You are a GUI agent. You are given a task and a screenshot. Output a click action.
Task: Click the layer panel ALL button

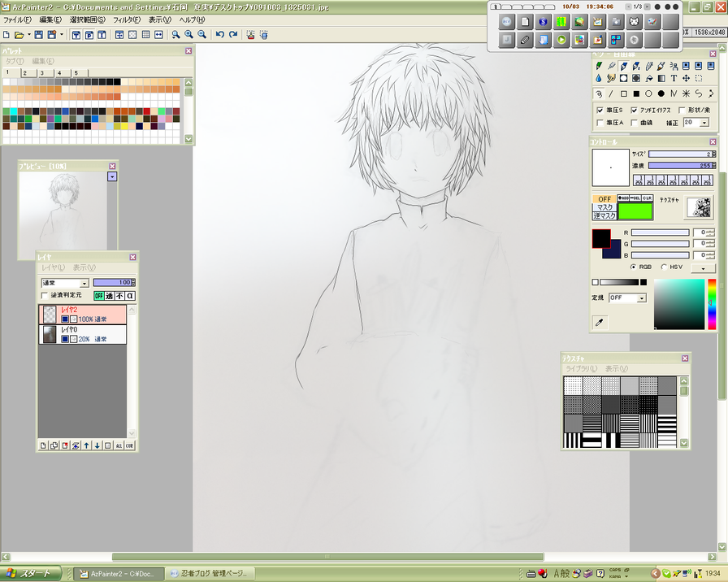119,445
